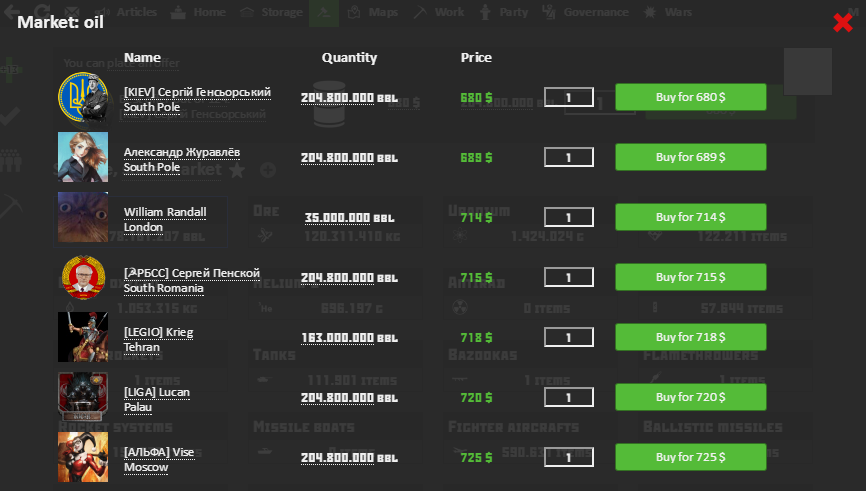
Task: Click the KIEV seller's Ukrainian emblem avatar
Action: point(83,98)
